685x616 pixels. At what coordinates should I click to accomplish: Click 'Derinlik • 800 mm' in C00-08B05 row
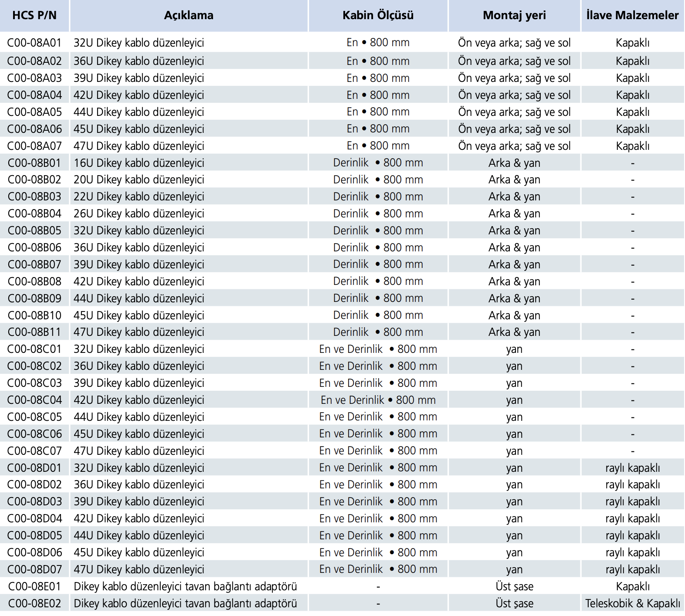[378, 231]
